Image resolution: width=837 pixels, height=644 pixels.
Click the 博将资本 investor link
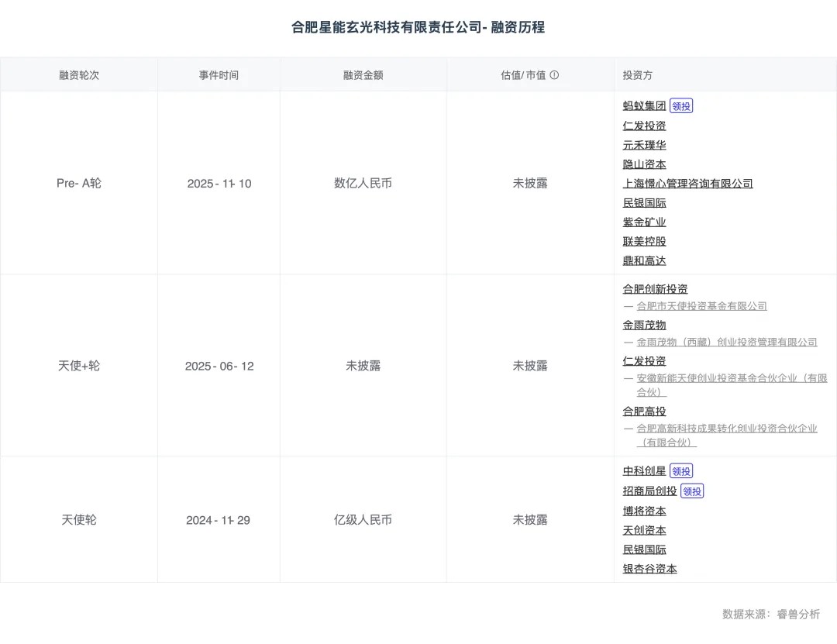[x=644, y=511]
